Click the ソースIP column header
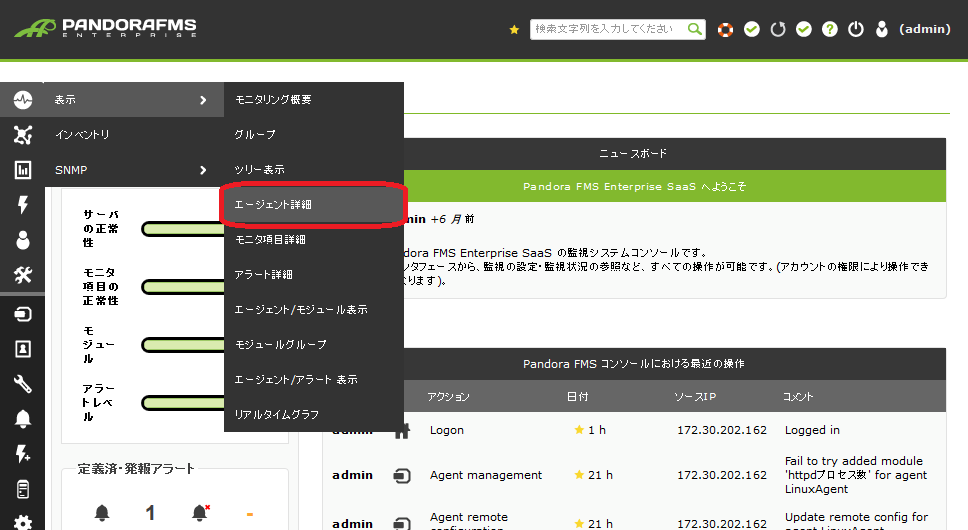Viewport: 968px width, 530px height. [x=695, y=397]
